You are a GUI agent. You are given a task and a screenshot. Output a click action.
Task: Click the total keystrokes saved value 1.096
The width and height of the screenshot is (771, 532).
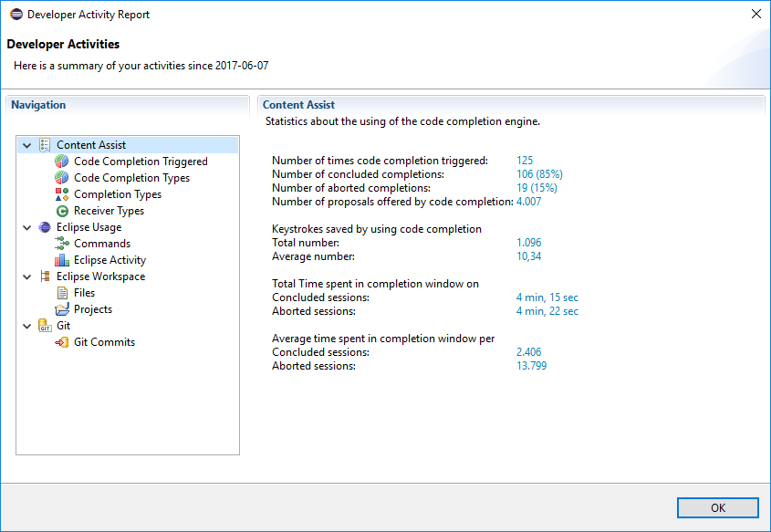528,243
